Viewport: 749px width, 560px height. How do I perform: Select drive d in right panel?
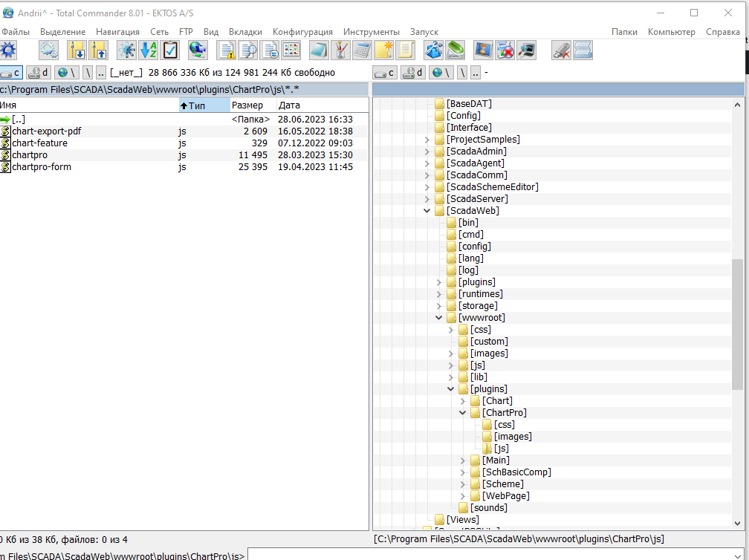coord(413,73)
